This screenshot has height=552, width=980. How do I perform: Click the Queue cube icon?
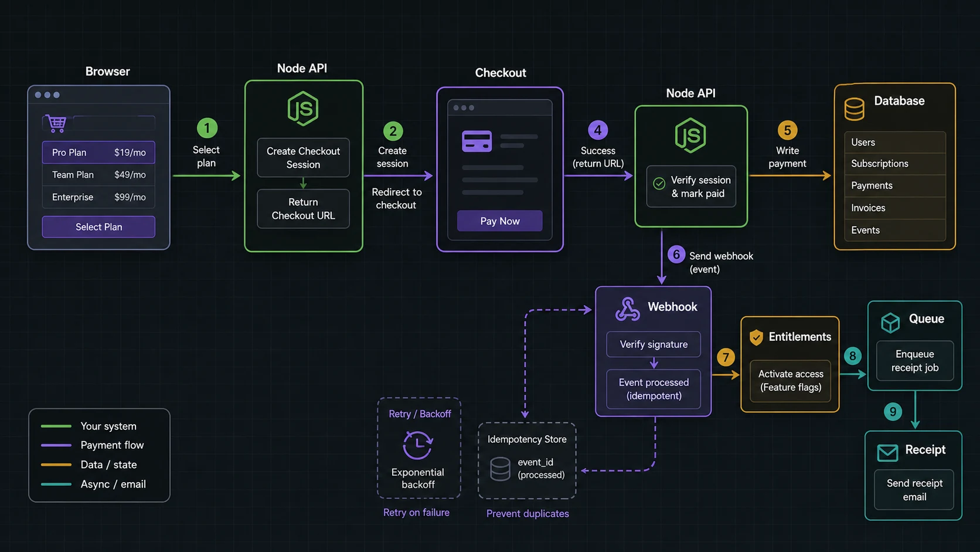(x=890, y=322)
